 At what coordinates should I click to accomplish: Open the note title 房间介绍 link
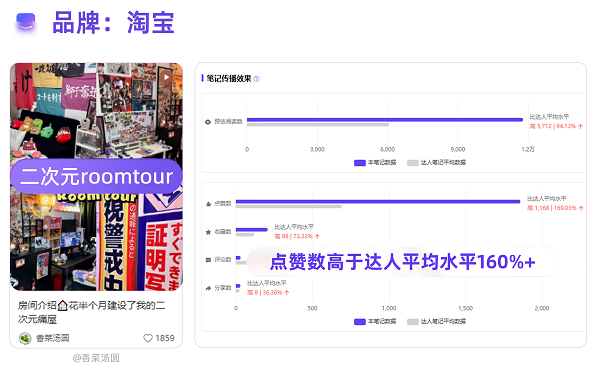[92, 312]
